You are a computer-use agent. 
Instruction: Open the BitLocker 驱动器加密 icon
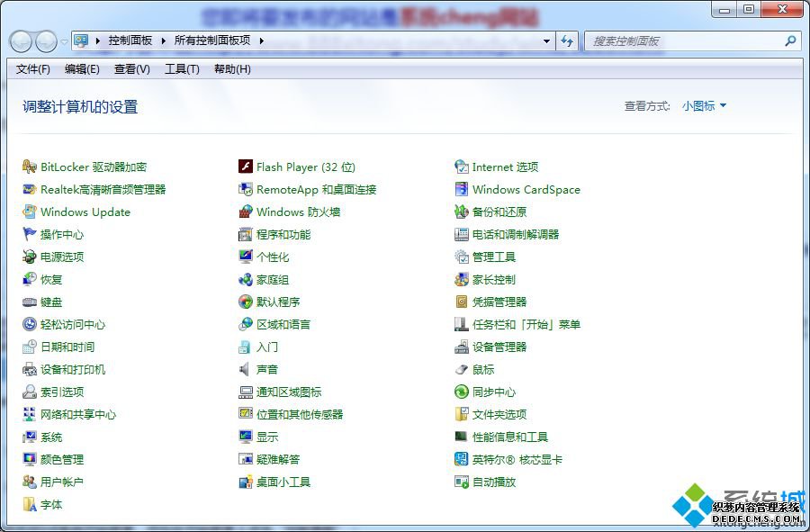click(30, 167)
